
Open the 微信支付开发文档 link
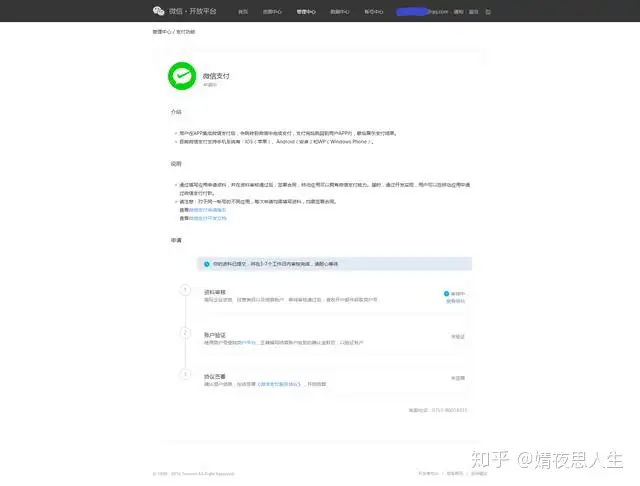coord(207,218)
